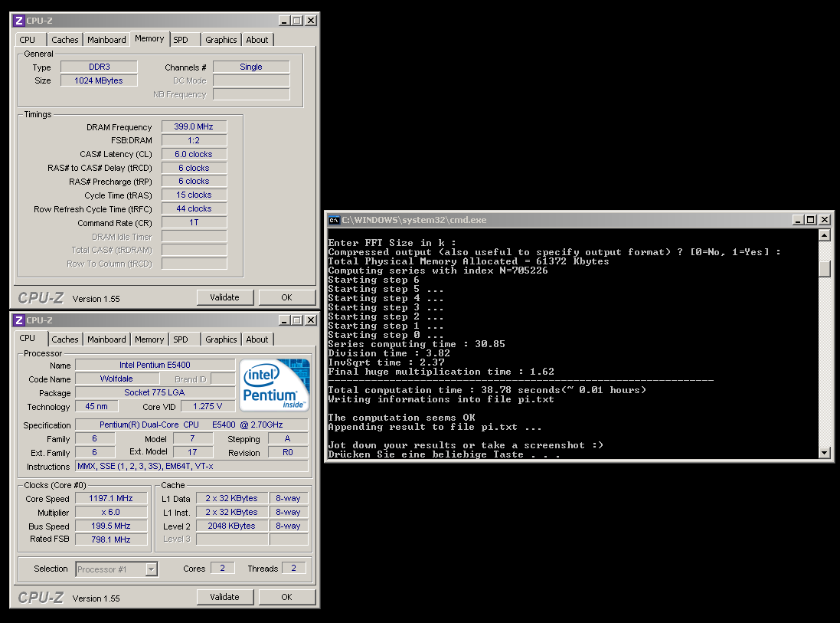The height and width of the screenshot is (623, 840).
Task: Switch to Memory tab in the CPU window
Action: 149,339
